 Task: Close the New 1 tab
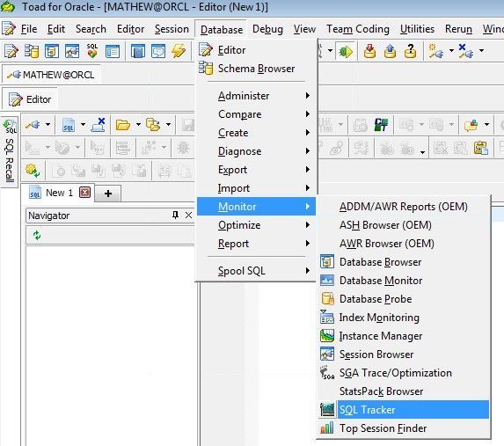point(84,193)
